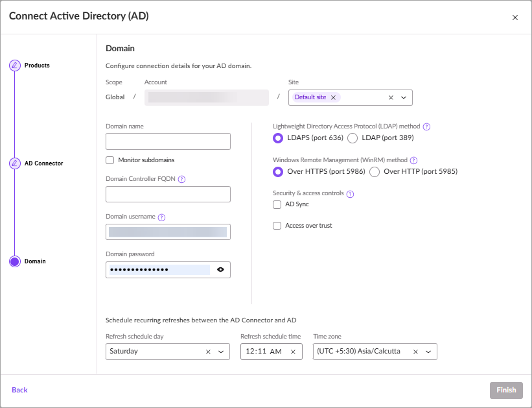Screen dimensions: 532x408
Task: Show password using the eye icon
Action: (x=220, y=269)
